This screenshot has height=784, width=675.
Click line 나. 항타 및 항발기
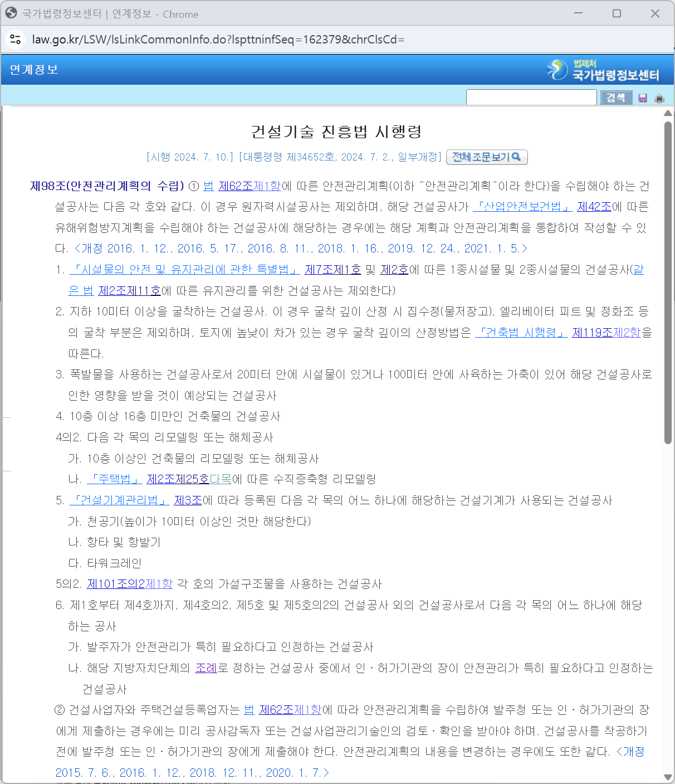tap(115, 542)
